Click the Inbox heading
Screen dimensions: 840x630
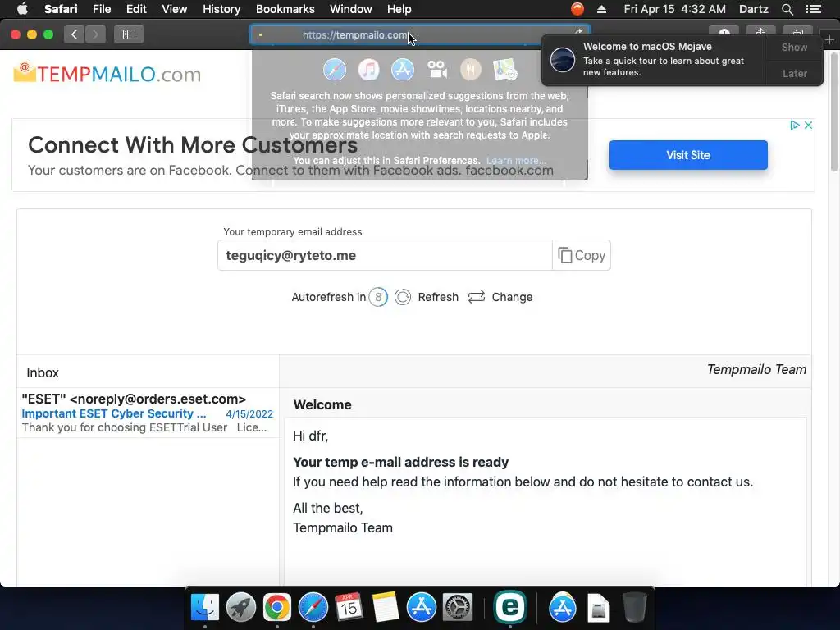click(43, 372)
